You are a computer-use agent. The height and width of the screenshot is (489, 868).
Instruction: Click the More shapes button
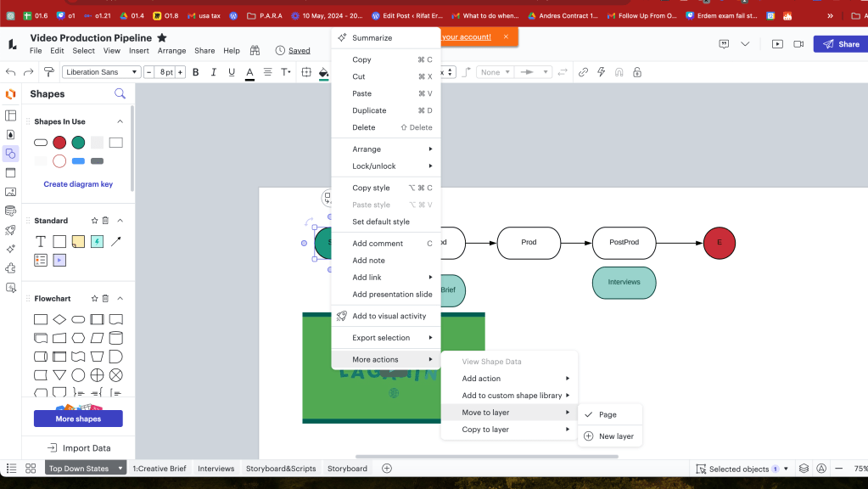(x=78, y=419)
